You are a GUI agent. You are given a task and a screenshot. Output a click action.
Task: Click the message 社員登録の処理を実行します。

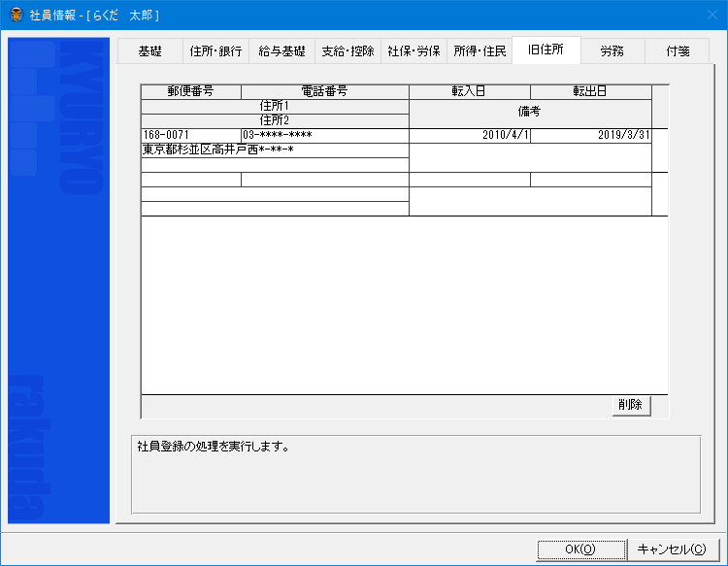[215, 447]
